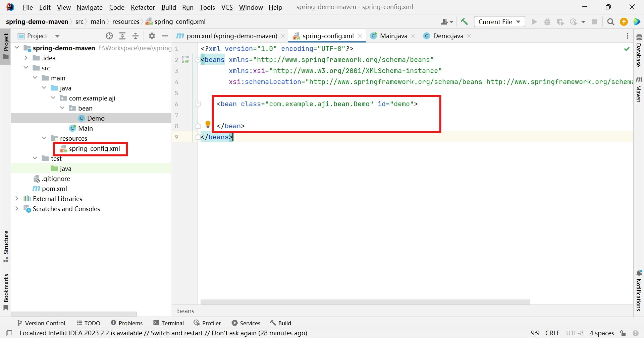Click the CRLF line separator indicator
Screen dimensions: 644x338
coord(552,333)
